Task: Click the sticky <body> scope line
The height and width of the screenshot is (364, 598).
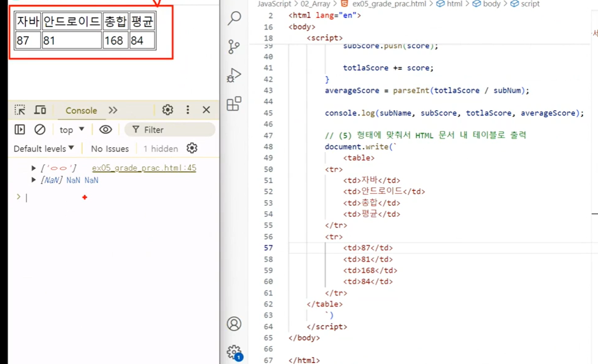Action: coord(302,27)
